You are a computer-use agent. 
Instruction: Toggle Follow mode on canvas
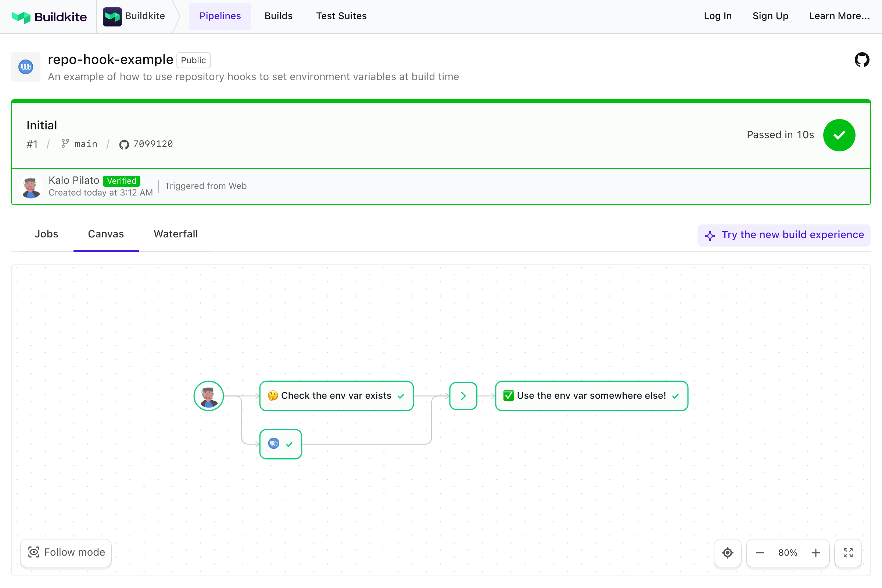point(66,552)
